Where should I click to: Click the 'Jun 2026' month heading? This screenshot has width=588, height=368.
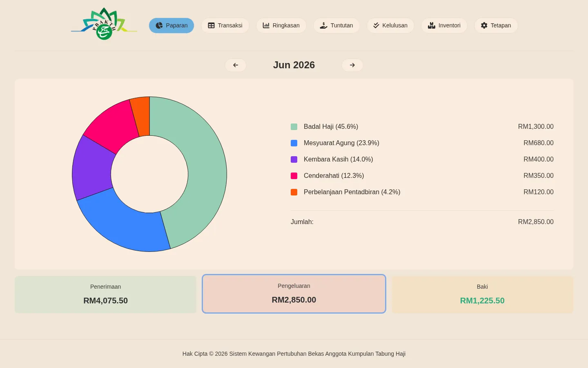[294, 65]
